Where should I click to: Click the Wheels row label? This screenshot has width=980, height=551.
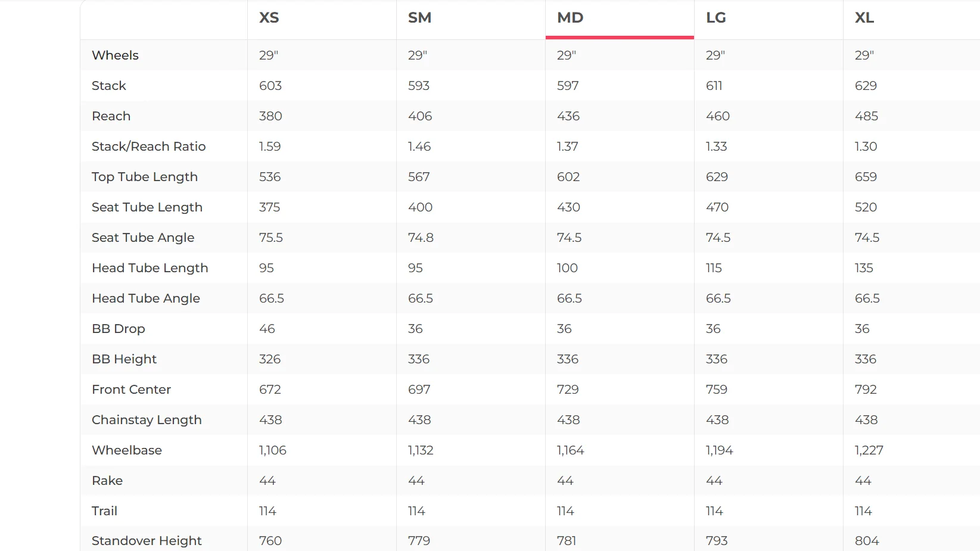pyautogui.click(x=115, y=55)
